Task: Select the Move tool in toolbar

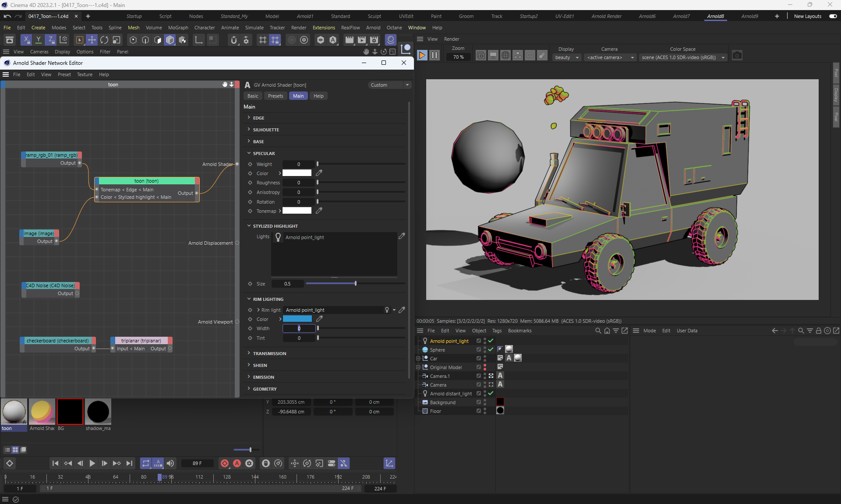Action: [92, 40]
